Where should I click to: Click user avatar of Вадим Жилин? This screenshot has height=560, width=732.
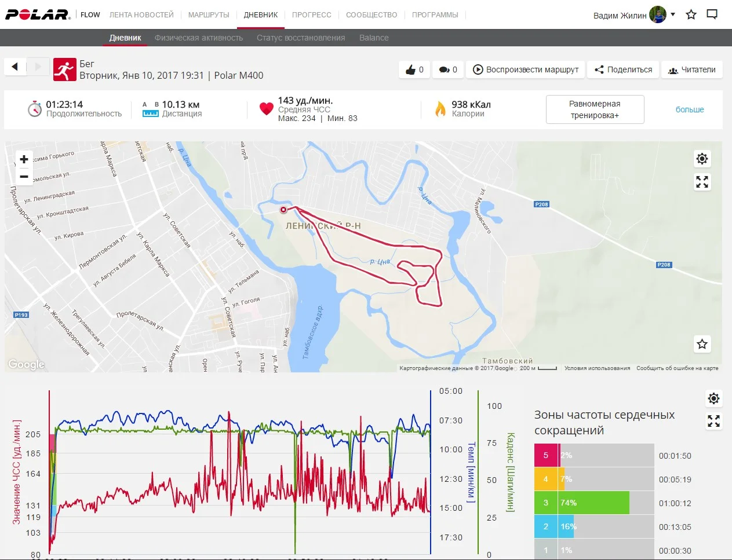coord(658,14)
